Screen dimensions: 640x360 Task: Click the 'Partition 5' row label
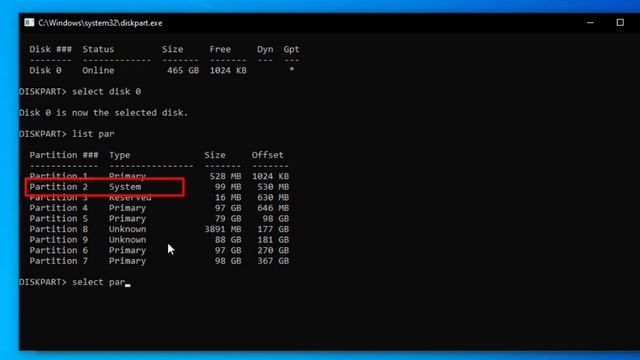click(58, 219)
